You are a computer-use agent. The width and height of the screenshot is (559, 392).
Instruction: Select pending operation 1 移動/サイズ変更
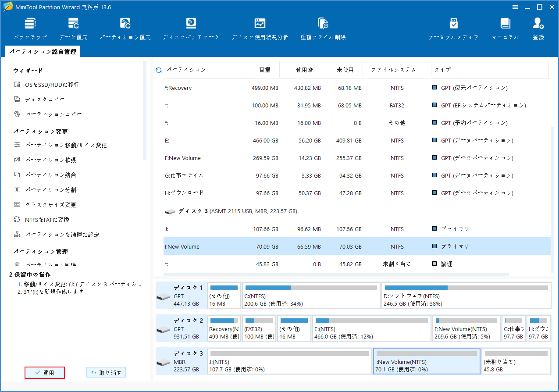[x=80, y=284]
